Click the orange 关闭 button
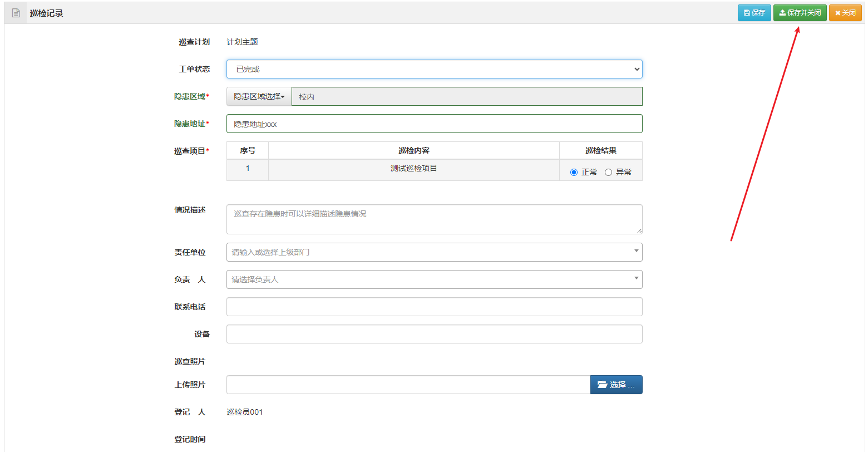The image size is (868, 452). 845,13
